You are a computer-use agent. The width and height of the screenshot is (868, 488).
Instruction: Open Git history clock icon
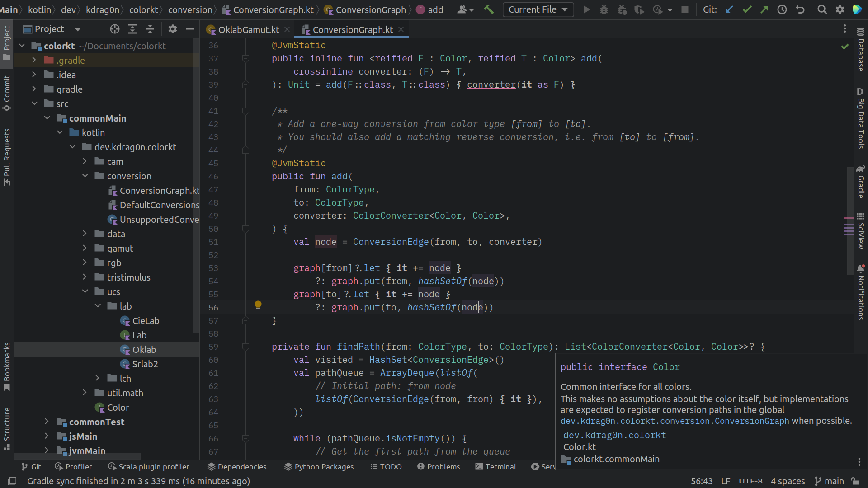(782, 9)
